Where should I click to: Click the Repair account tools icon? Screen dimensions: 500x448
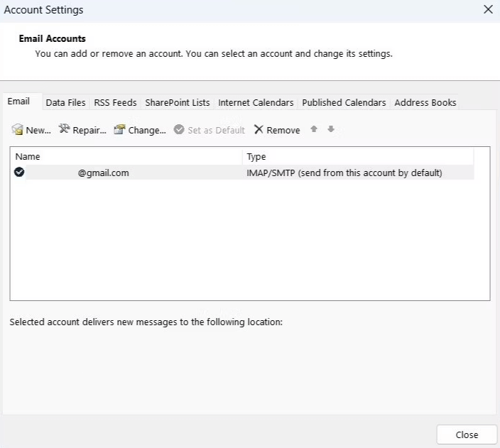pos(65,130)
